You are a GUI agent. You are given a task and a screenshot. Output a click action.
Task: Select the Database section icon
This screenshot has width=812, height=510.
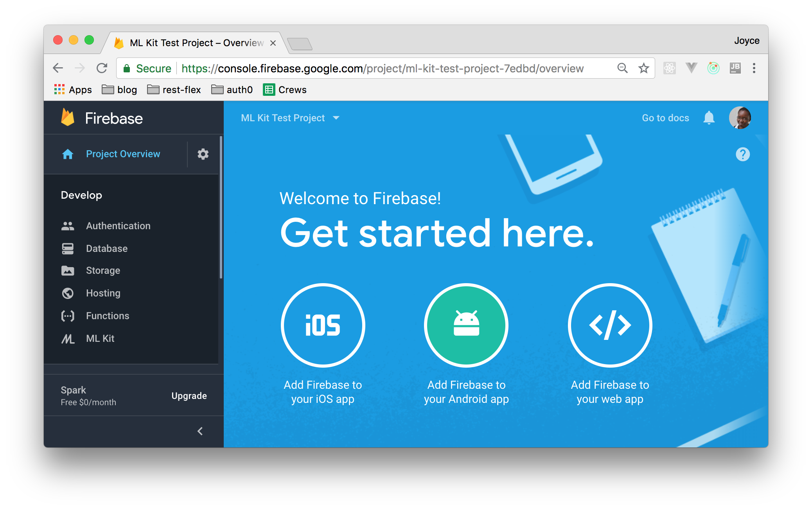67,247
